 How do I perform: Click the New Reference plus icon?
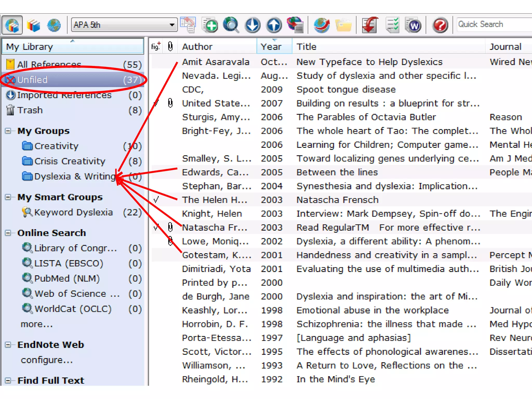coord(210,25)
